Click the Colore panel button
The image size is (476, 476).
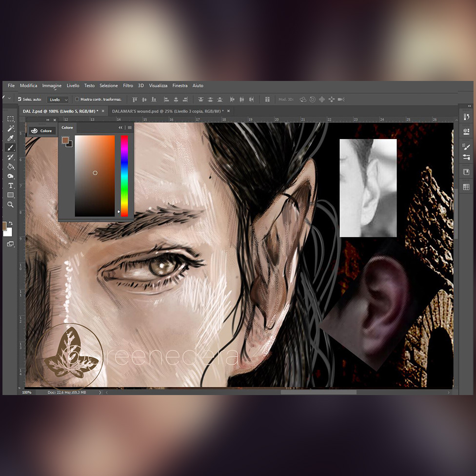[41, 131]
